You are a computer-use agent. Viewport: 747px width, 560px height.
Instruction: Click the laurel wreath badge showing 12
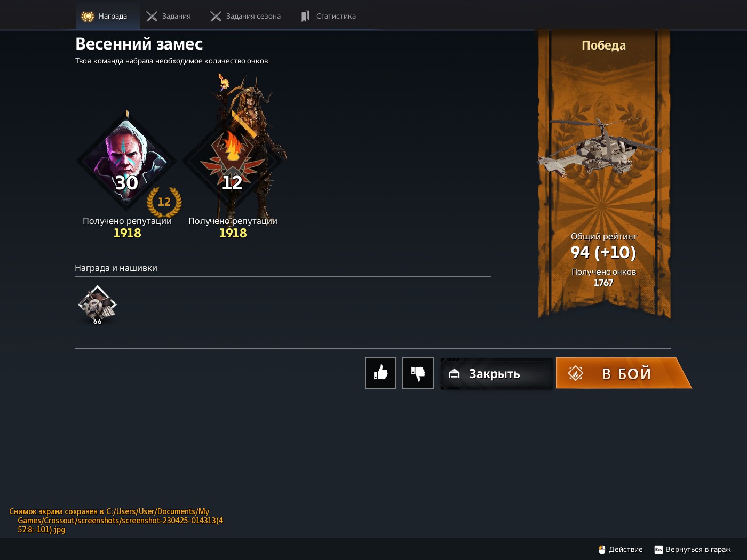point(164,202)
